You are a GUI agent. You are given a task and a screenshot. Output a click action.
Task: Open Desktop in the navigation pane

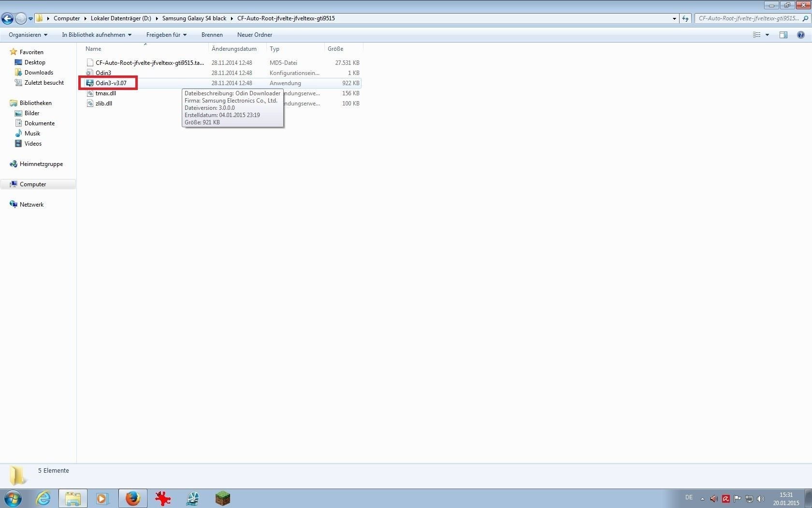click(x=35, y=62)
